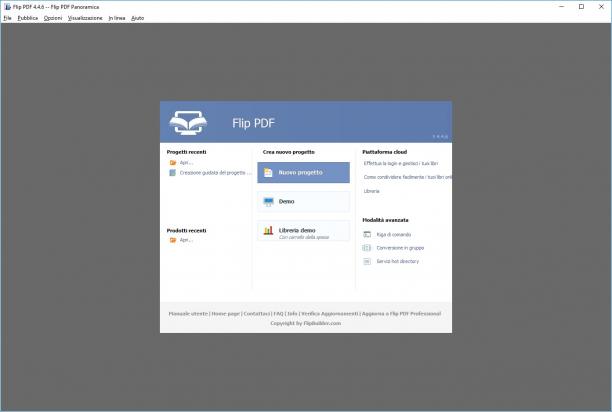This screenshot has width=612, height=412.
Task: Click Apri link under Prodotti recenti
Action: [x=186, y=240]
